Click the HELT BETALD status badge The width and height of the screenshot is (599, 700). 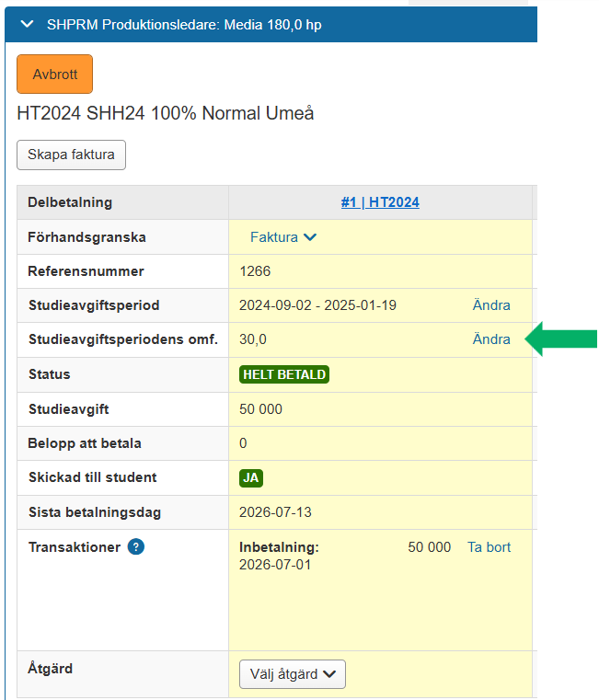pos(284,374)
